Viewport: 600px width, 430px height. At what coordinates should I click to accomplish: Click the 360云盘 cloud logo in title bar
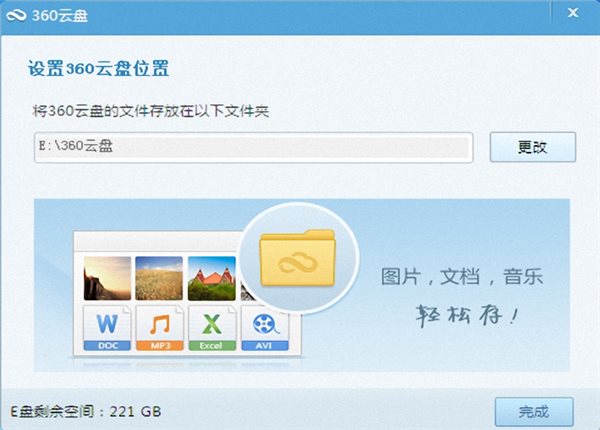pos(16,15)
